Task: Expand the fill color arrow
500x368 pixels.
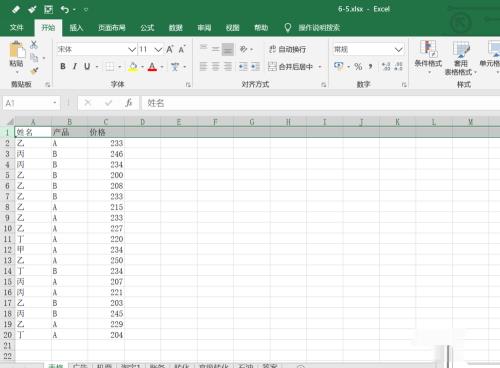Action: click(142, 67)
